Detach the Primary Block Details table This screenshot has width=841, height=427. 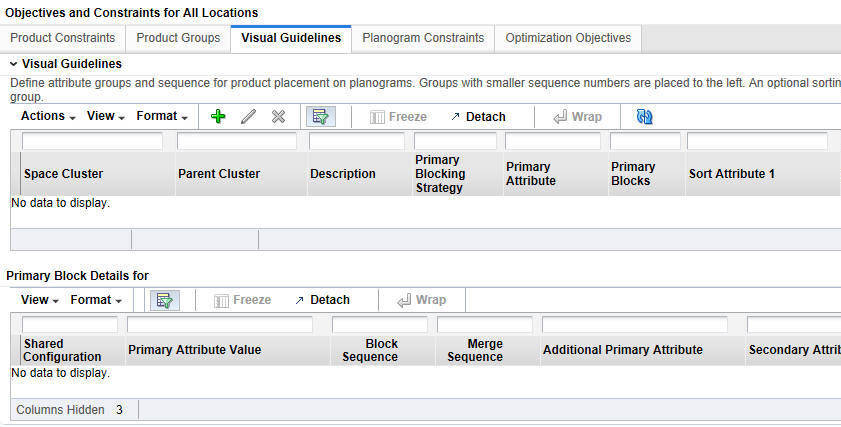pyautogui.click(x=322, y=300)
